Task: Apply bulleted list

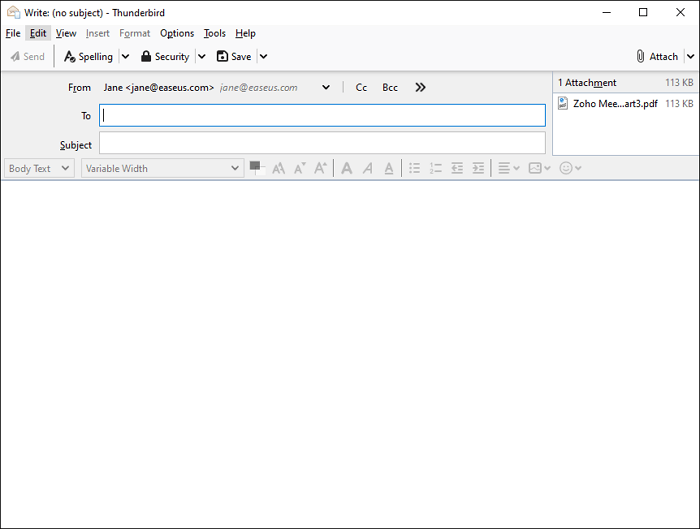Action: 414,168
